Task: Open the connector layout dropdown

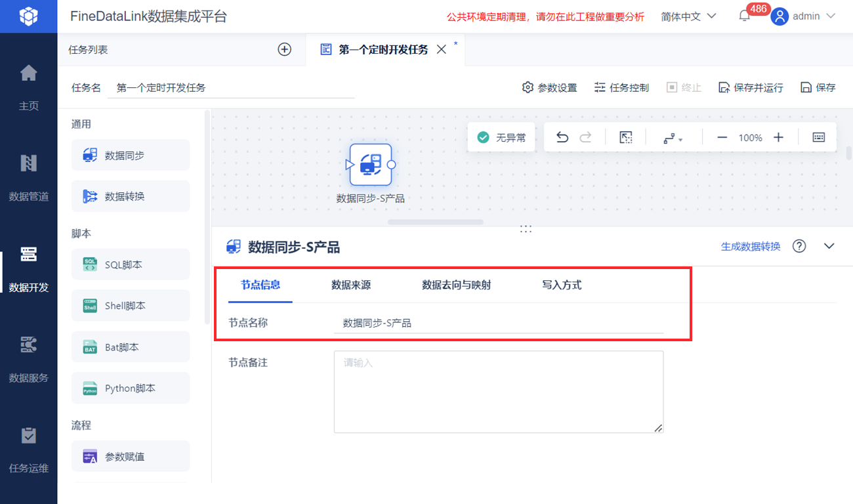Action: [x=673, y=137]
